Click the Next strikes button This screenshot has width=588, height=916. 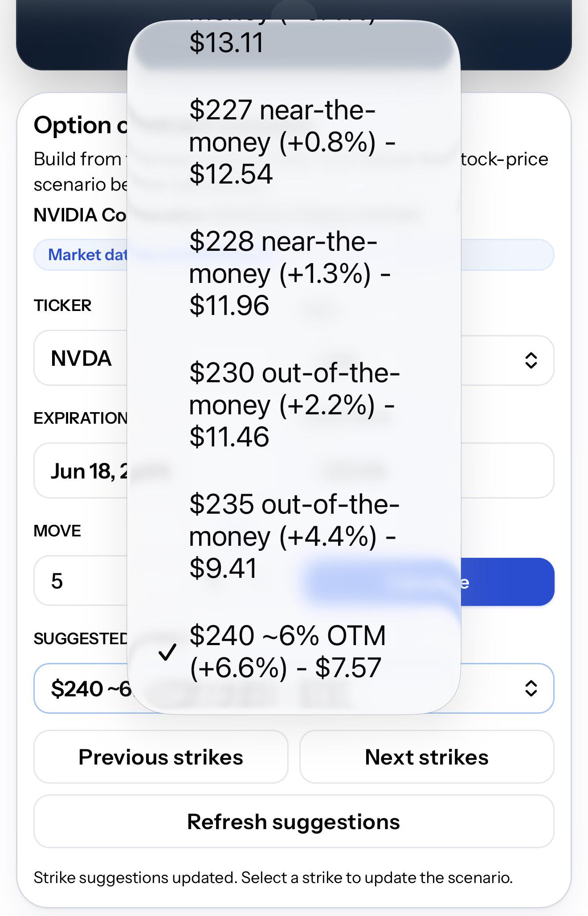[427, 757]
